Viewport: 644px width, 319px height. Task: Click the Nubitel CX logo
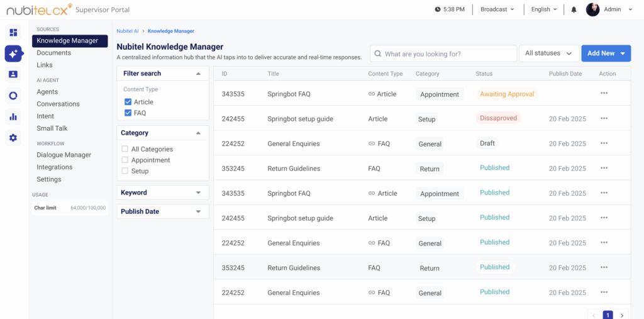coord(40,9)
